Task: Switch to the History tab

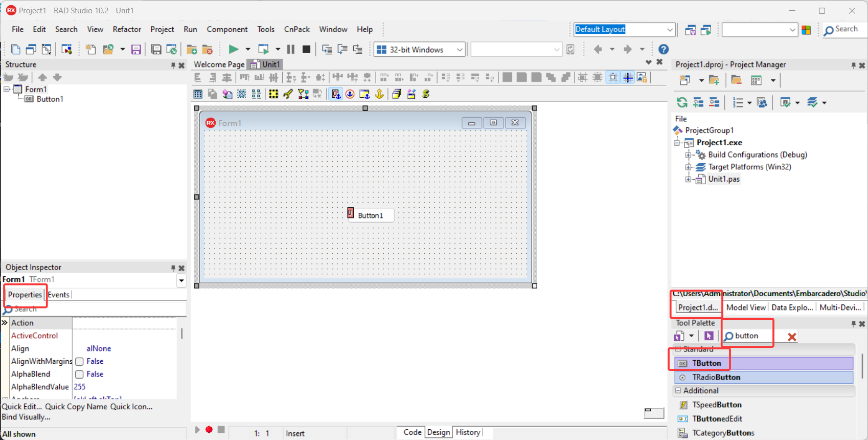Action: pyautogui.click(x=468, y=432)
